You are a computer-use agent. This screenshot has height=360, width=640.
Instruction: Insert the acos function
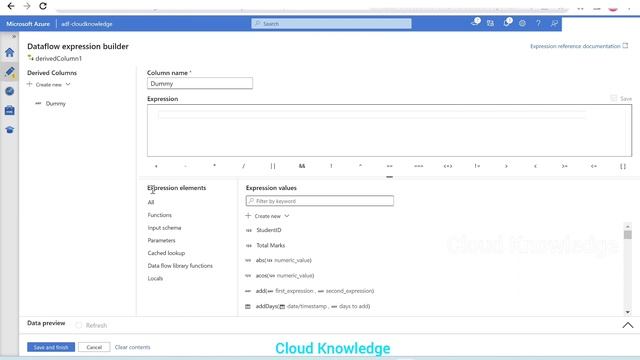pos(285,276)
